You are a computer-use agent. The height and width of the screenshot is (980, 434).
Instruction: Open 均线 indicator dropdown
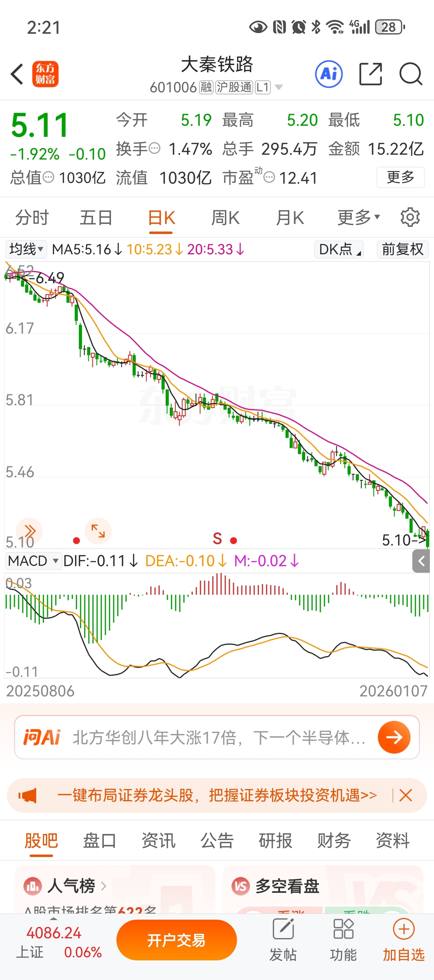[26, 249]
